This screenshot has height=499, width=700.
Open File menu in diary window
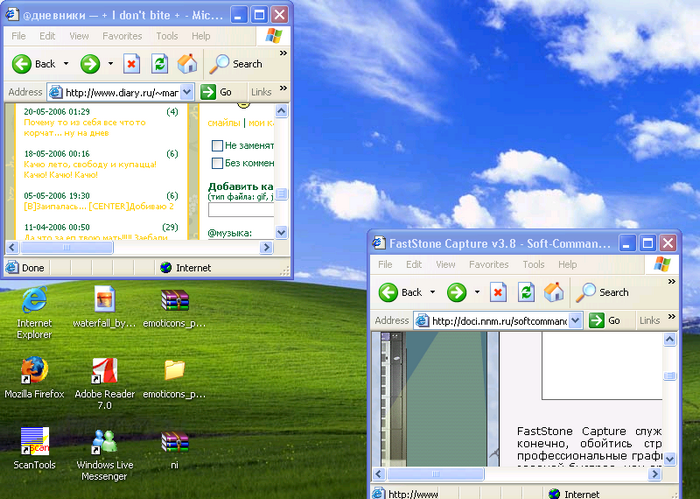click(18, 36)
